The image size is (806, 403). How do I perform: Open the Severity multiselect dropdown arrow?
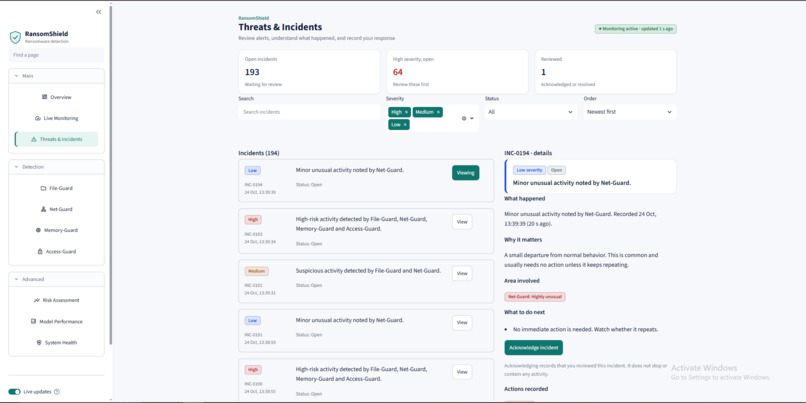(472, 118)
